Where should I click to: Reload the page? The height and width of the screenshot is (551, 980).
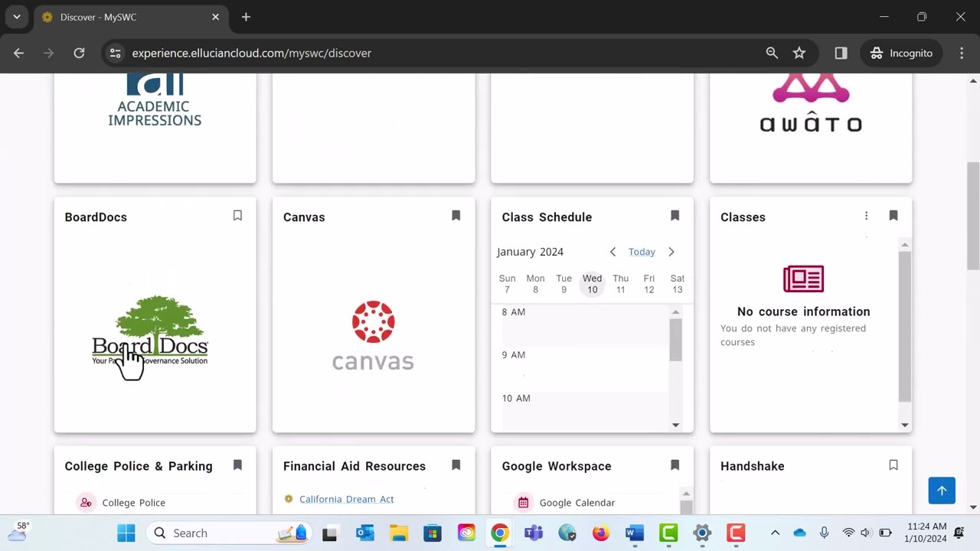click(79, 53)
